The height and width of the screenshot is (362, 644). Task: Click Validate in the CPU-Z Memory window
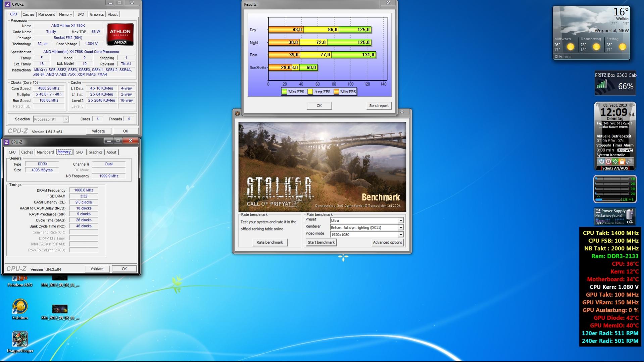pos(97,269)
